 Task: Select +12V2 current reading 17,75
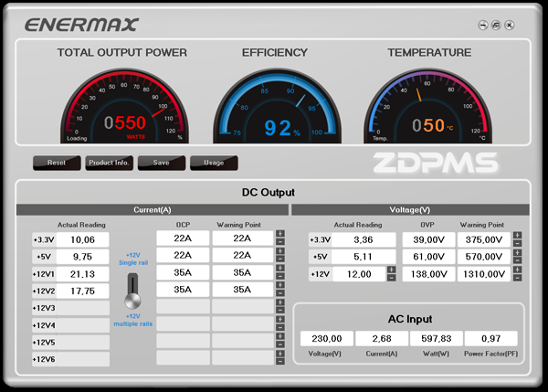(x=83, y=291)
